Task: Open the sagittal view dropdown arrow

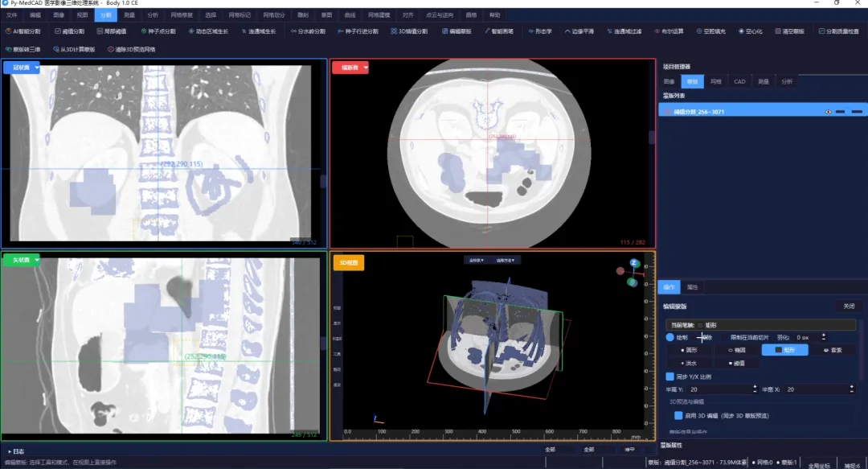Action: [36, 260]
